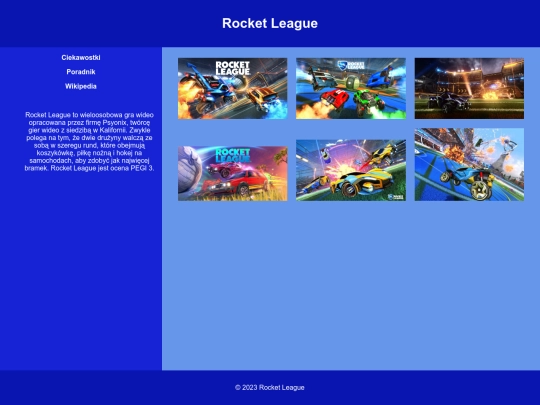540x405 pixels.
Task: Click the blue and orange cars thumbnail
Action: click(232, 89)
